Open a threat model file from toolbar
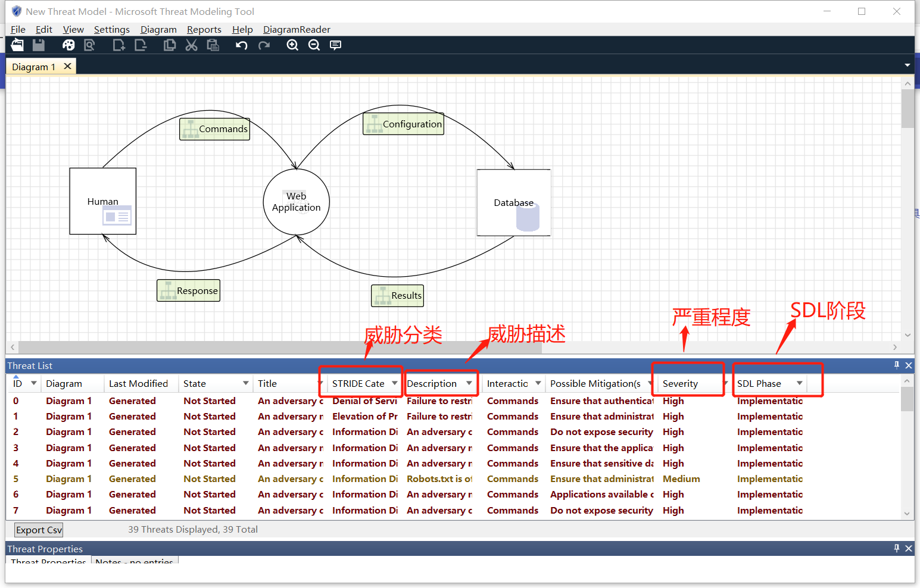 (x=17, y=45)
